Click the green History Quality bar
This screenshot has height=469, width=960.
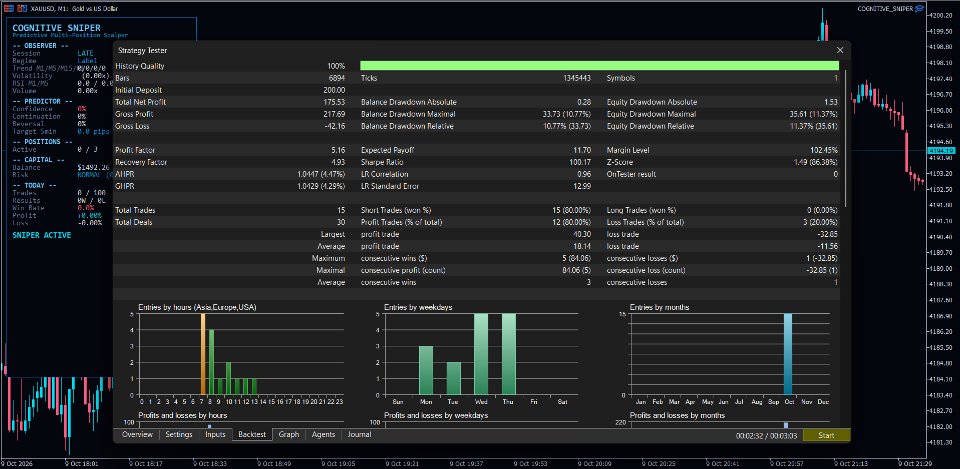[599, 66]
